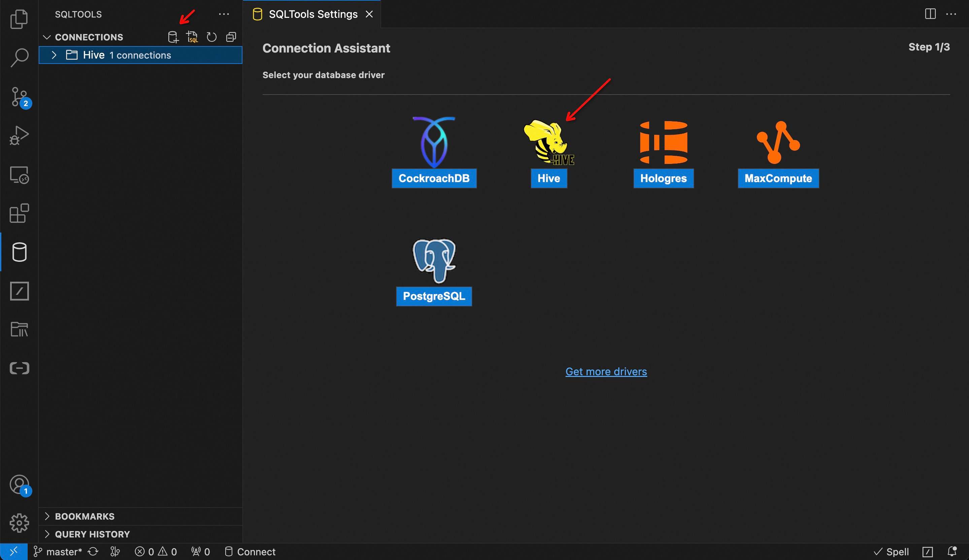
Task: Open Run and Debug view
Action: [x=19, y=135]
